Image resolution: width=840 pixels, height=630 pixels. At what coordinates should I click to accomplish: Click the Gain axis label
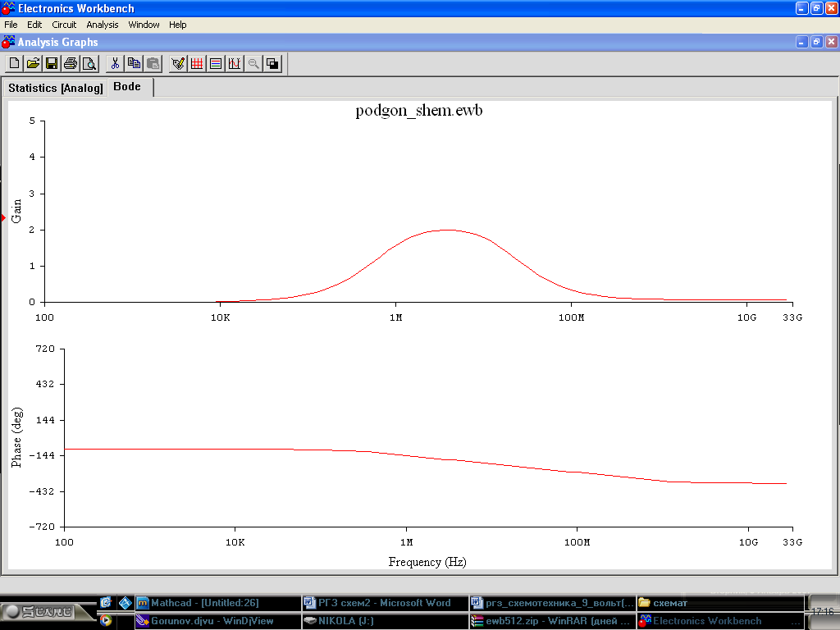[16, 211]
